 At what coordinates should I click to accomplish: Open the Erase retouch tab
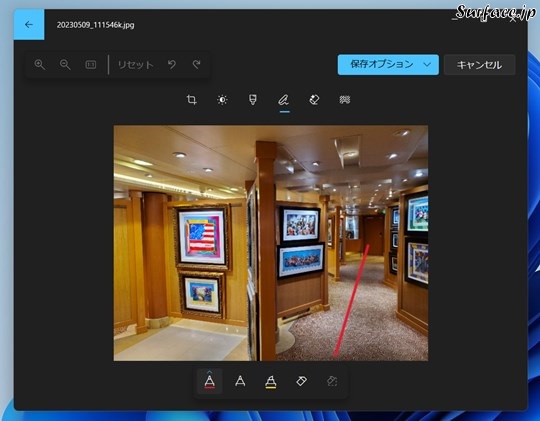314,100
